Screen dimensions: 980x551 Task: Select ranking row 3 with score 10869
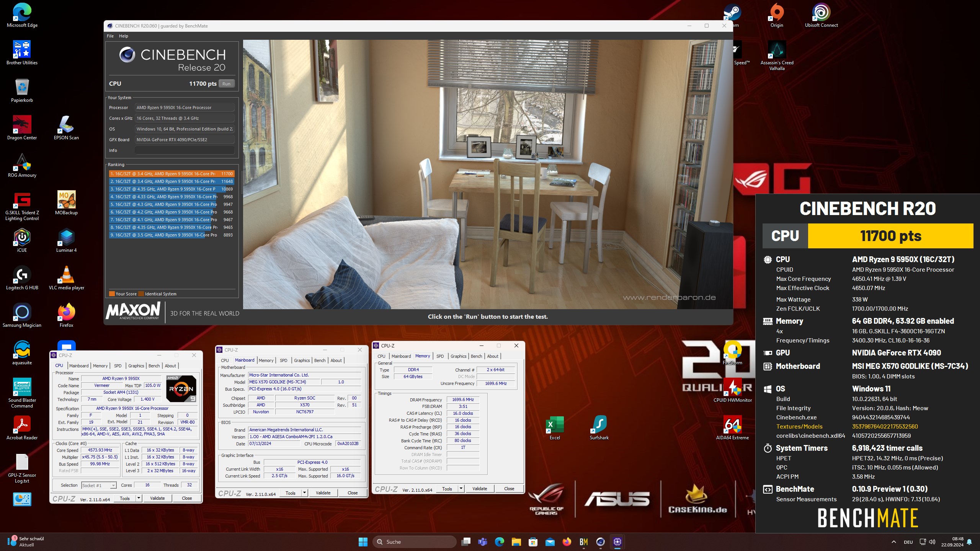coord(171,189)
